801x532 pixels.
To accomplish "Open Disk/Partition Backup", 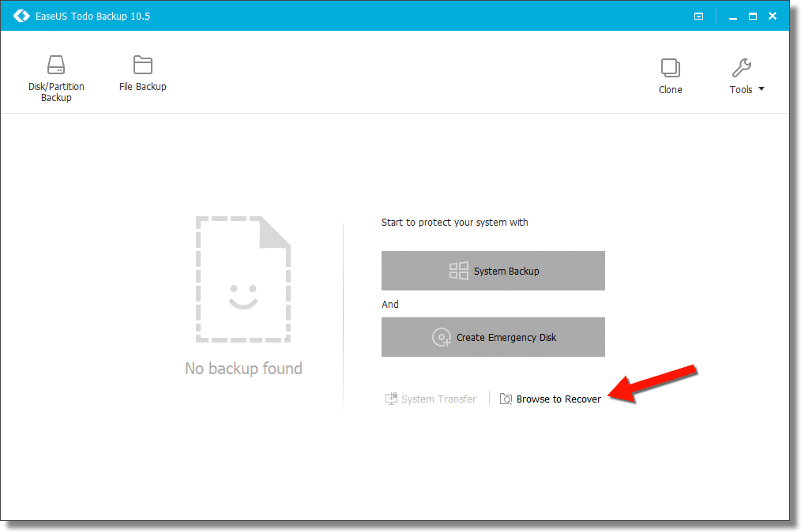I will 56,78.
